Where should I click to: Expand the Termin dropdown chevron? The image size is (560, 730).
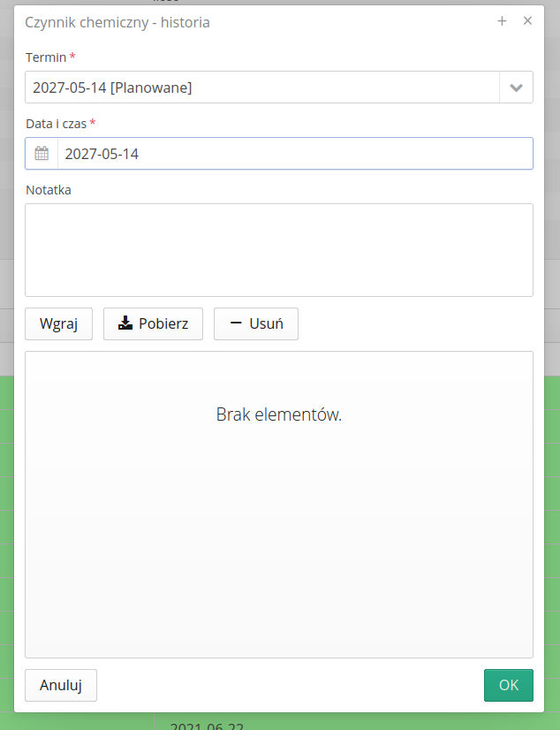click(517, 87)
